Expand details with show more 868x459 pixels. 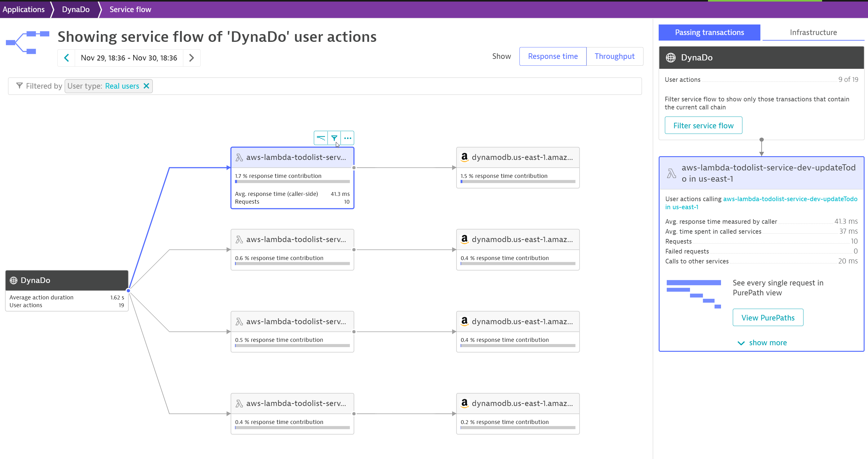click(x=762, y=343)
